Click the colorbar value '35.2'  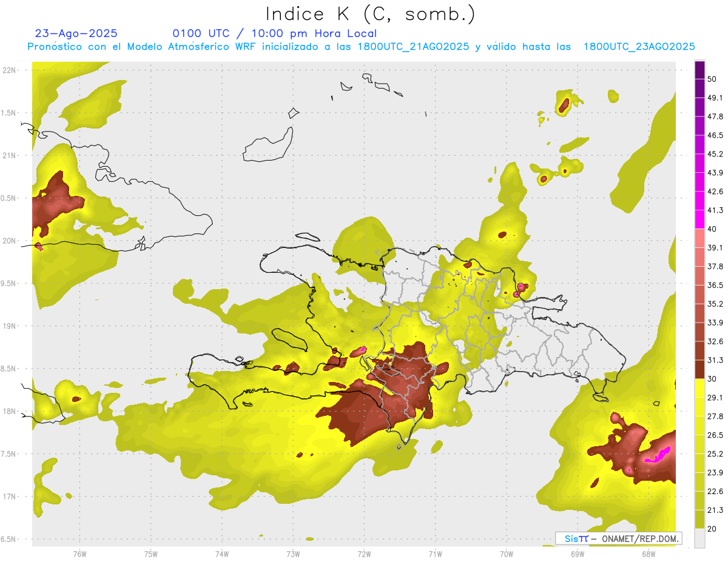pyautogui.click(x=715, y=304)
